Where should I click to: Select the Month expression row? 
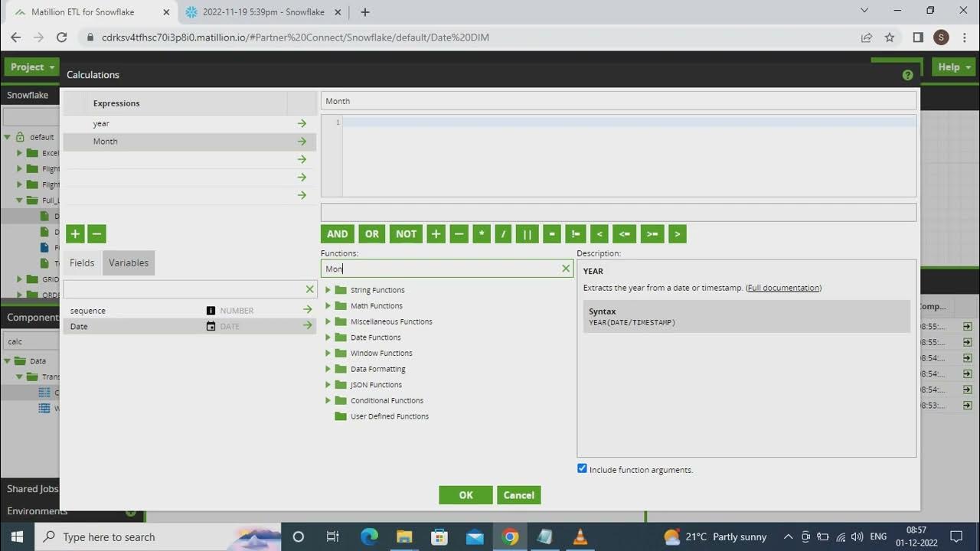point(190,142)
